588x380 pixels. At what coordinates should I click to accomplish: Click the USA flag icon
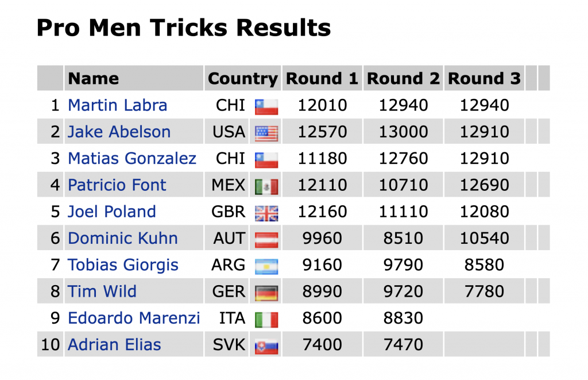(x=266, y=133)
